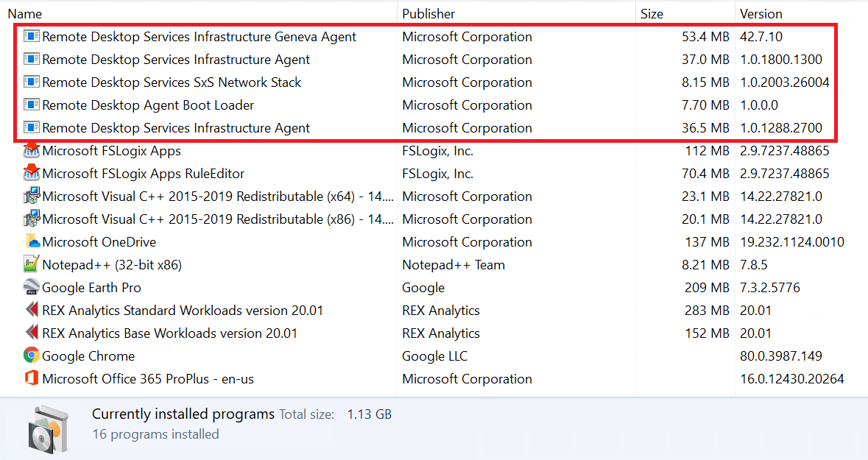Sort the list by the Version column
Image resolution: width=868 pixels, height=460 pixels.
[x=761, y=14]
